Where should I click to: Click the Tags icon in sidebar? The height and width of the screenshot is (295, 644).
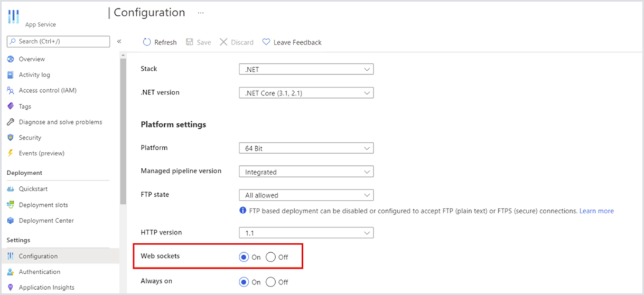pyautogui.click(x=10, y=106)
